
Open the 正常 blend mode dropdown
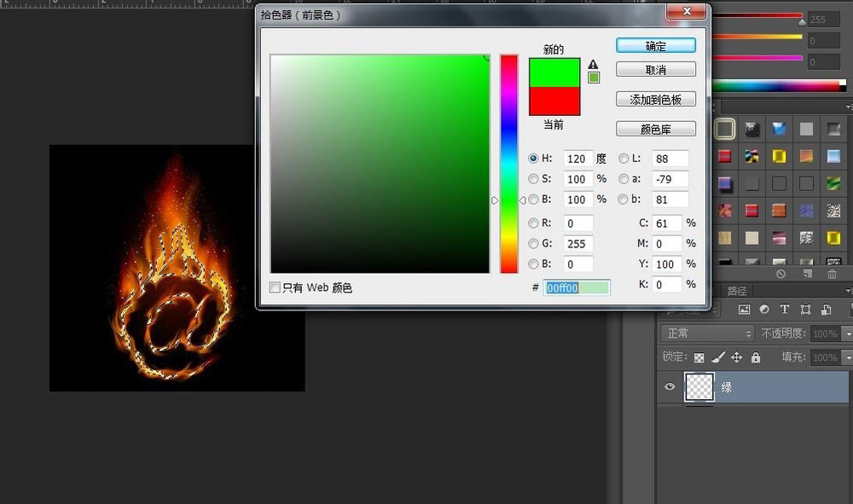[708, 333]
